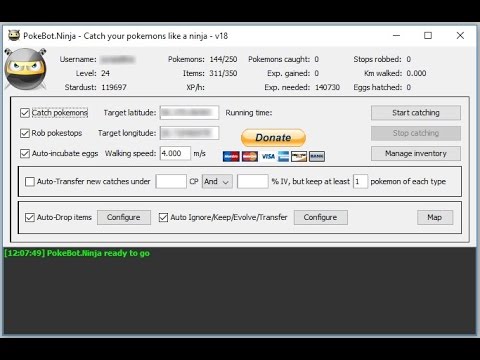The width and height of the screenshot is (480, 360).
Task: Click the large ninja avatar image
Action: click(x=25, y=69)
